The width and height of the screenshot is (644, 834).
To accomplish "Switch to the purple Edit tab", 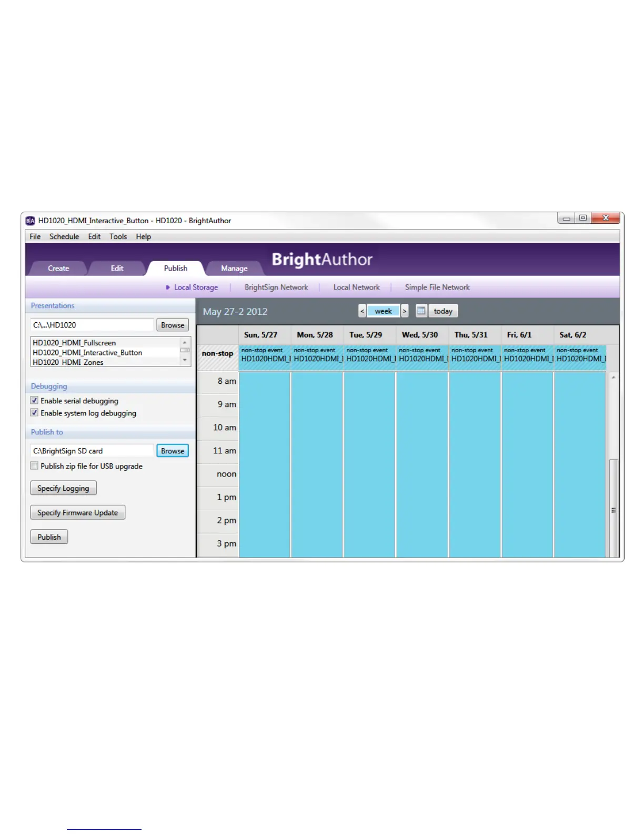I will [117, 269].
